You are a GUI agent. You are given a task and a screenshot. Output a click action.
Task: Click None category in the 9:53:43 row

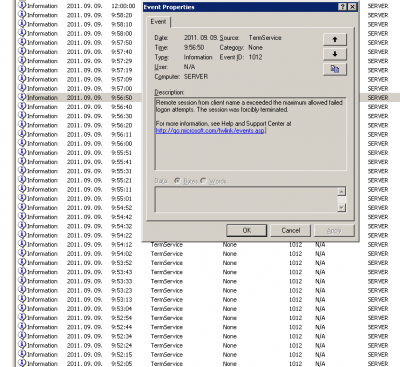(x=230, y=272)
